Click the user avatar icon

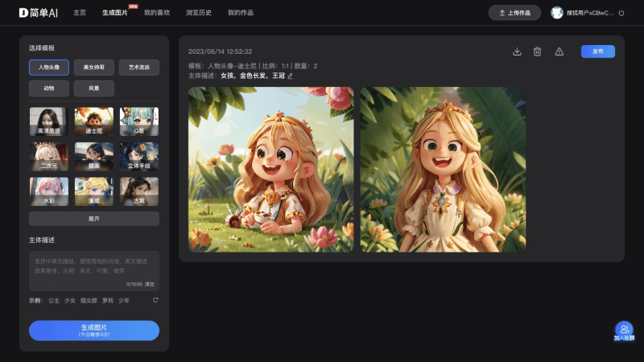click(556, 13)
